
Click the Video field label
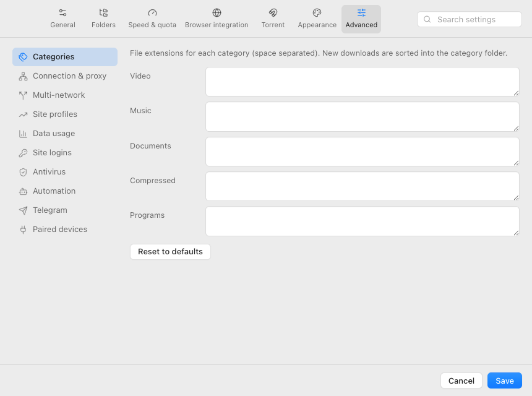pos(140,76)
